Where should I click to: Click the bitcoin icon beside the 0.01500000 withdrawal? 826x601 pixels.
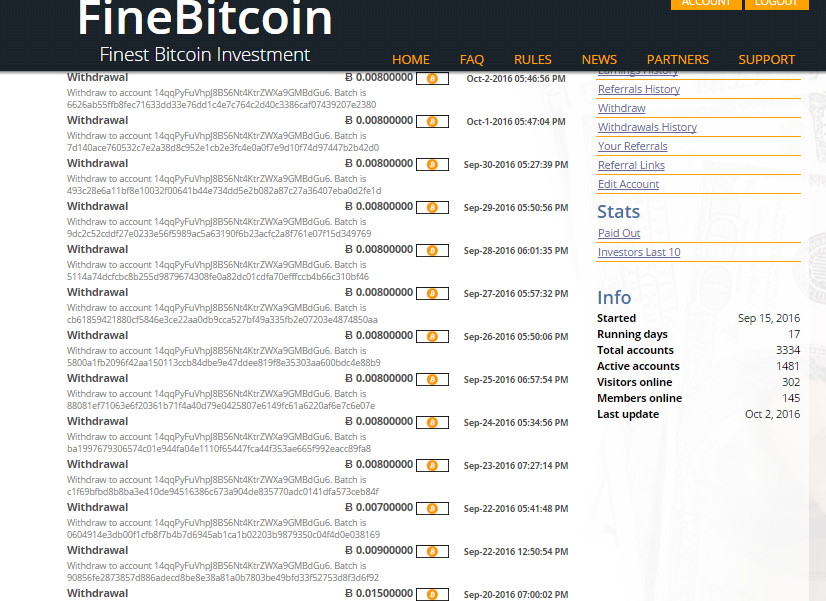(x=432, y=595)
